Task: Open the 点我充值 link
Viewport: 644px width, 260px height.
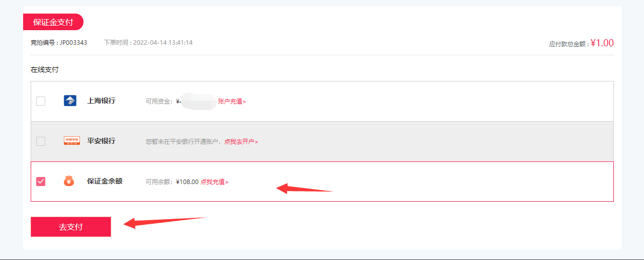Action: 214,182
